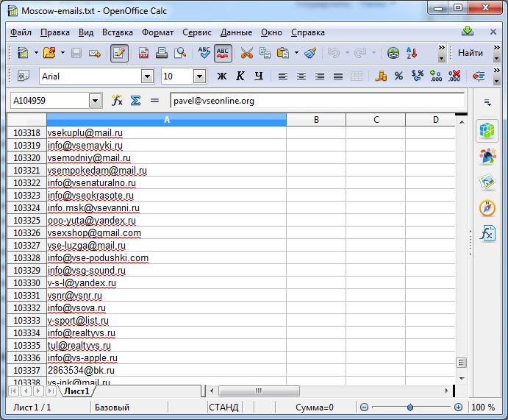Send document as e-mail icon

(95, 53)
